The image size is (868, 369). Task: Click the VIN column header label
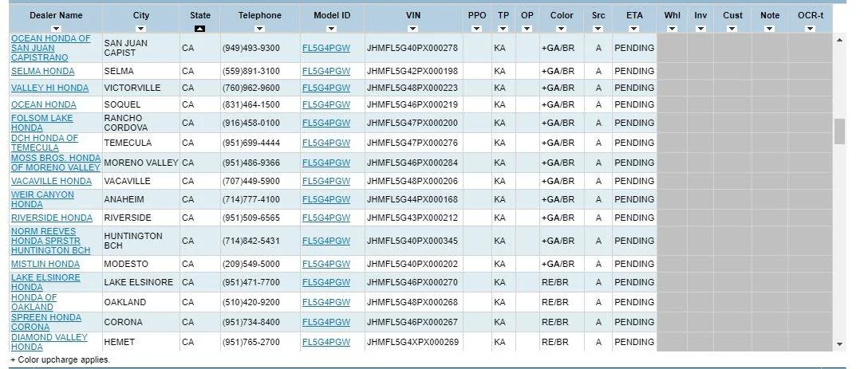click(x=413, y=15)
